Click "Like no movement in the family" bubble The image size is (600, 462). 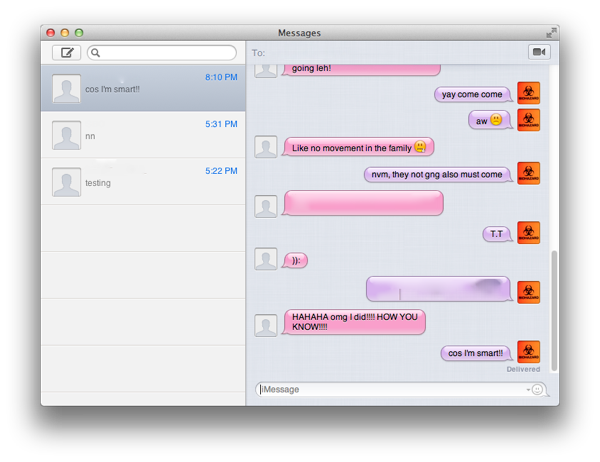click(358, 147)
